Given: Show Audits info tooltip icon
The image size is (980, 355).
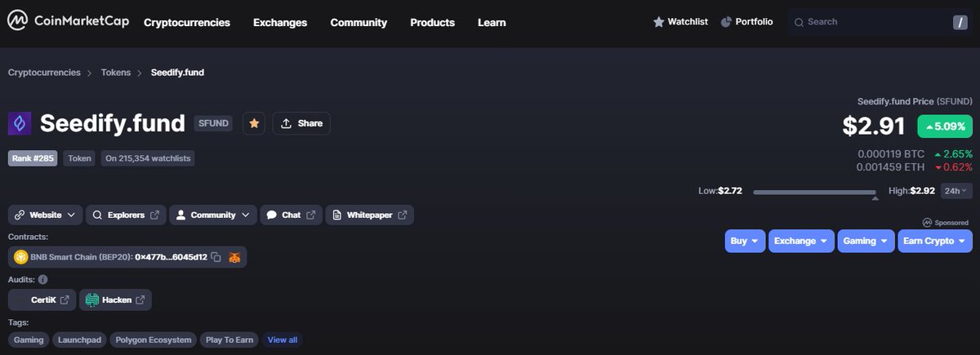Looking at the screenshot, I should pyautogui.click(x=42, y=279).
